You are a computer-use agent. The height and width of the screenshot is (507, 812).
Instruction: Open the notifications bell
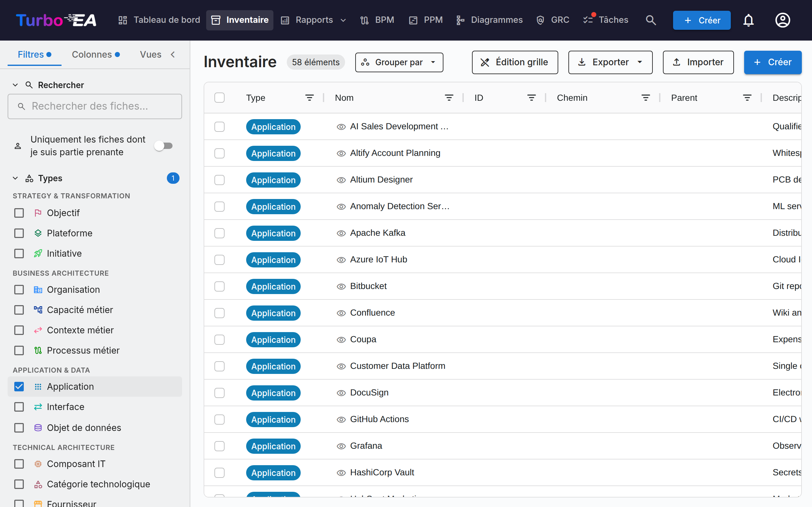[x=748, y=20]
